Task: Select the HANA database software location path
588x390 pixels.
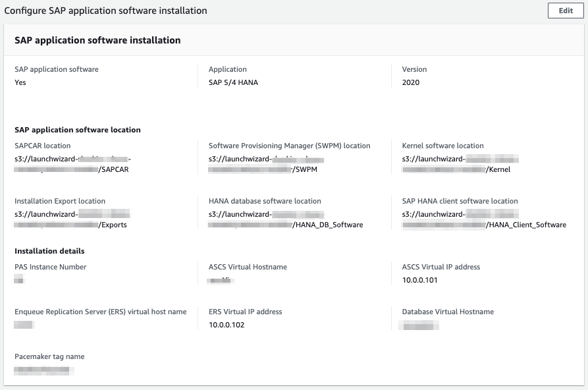Action: point(285,219)
